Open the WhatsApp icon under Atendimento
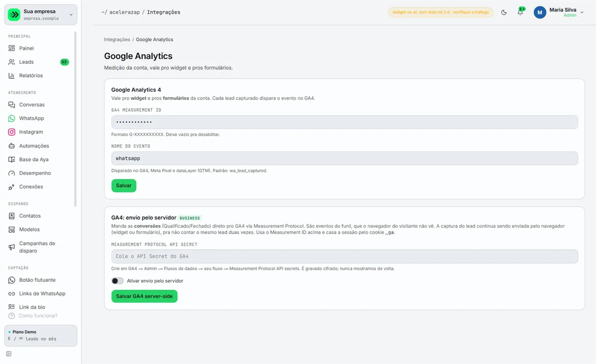 pos(11,118)
